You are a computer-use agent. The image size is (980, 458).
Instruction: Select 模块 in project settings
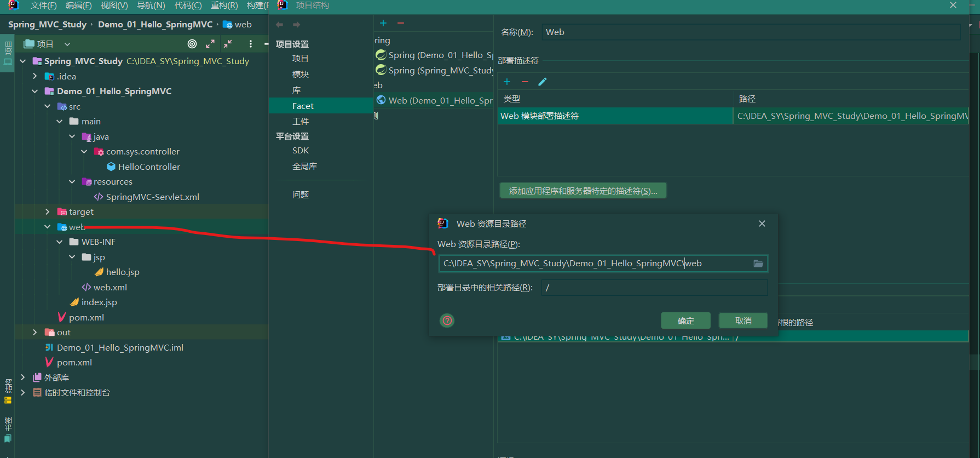point(301,74)
